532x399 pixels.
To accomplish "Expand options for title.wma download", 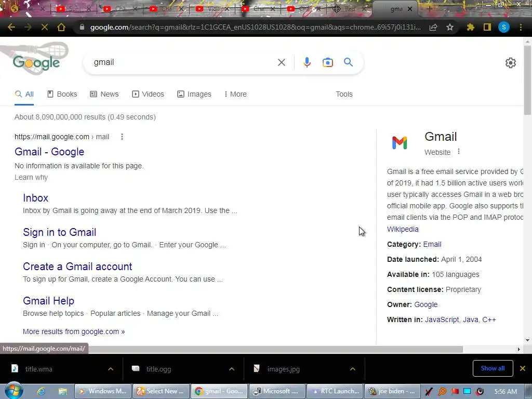I will (x=111, y=369).
